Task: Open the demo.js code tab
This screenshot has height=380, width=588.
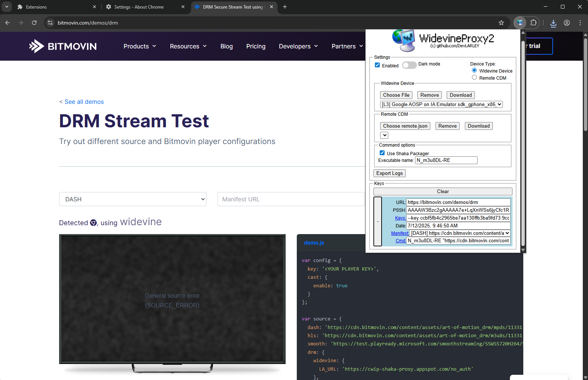Action: [x=314, y=243]
